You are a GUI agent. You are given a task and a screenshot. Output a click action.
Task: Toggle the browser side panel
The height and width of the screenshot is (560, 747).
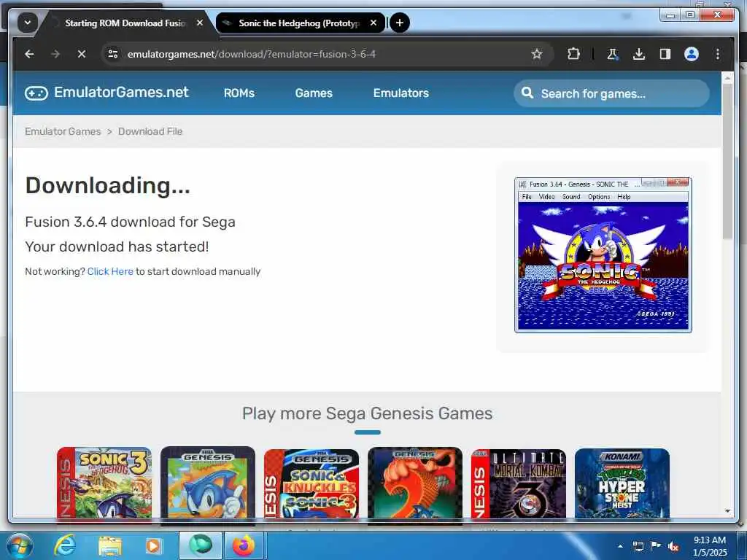(665, 54)
